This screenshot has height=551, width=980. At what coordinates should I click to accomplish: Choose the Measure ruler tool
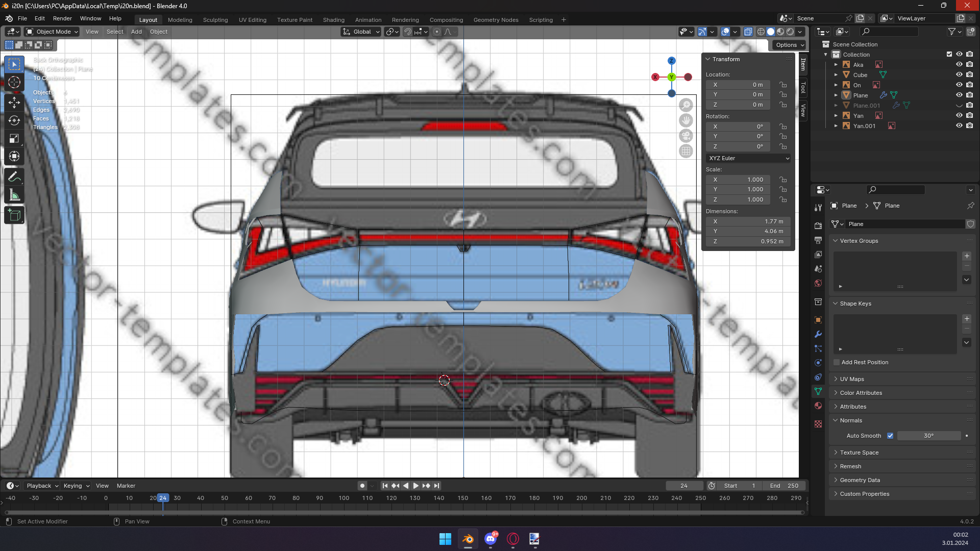pyautogui.click(x=14, y=195)
